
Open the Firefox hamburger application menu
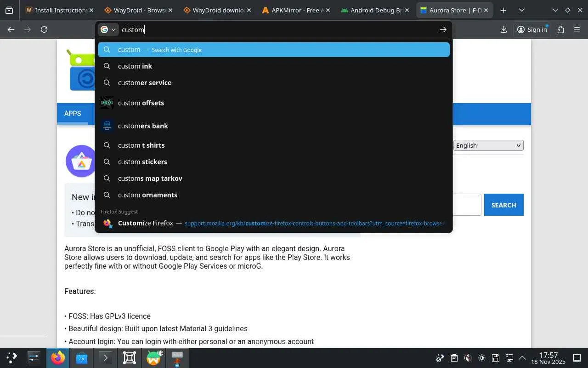[577, 29]
